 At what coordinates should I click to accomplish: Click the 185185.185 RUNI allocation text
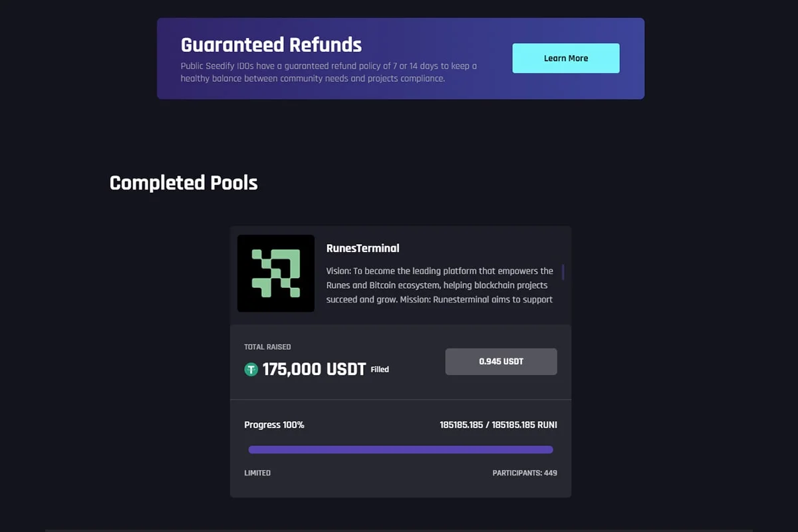(498, 425)
